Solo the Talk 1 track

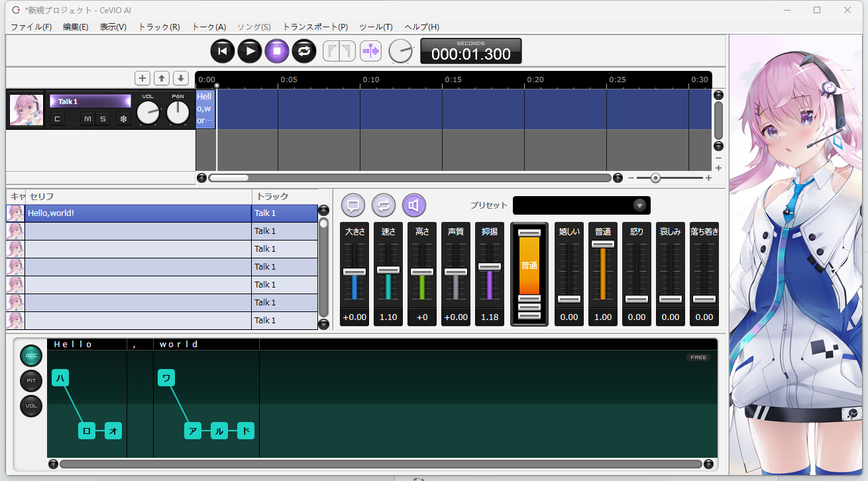(x=103, y=119)
